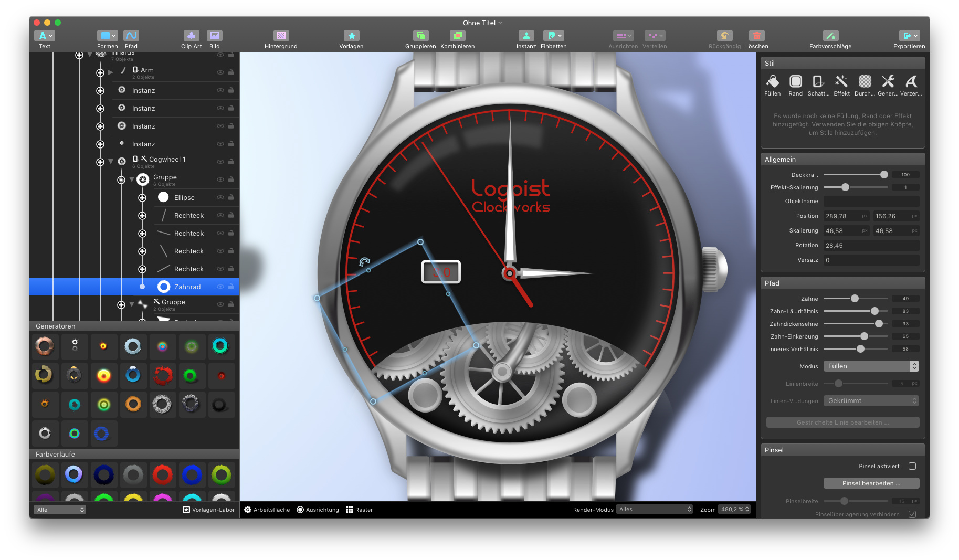Image resolution: width=959 pixels, height=560 pixels.
Task: Select the Text tool in toolbar
Action: [44, 36]
